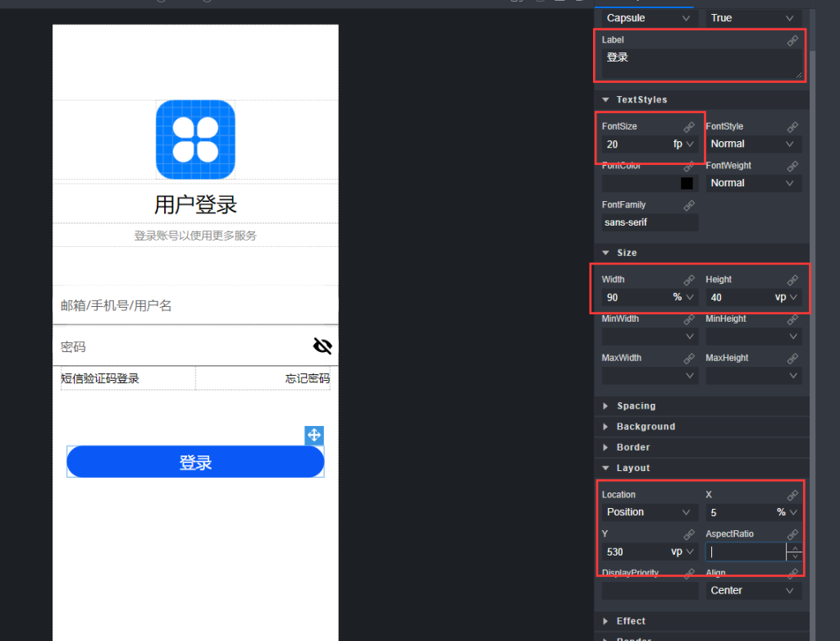Collapse the Size section
The width and height of the screenshot is (840, 641).
point(605,253)
